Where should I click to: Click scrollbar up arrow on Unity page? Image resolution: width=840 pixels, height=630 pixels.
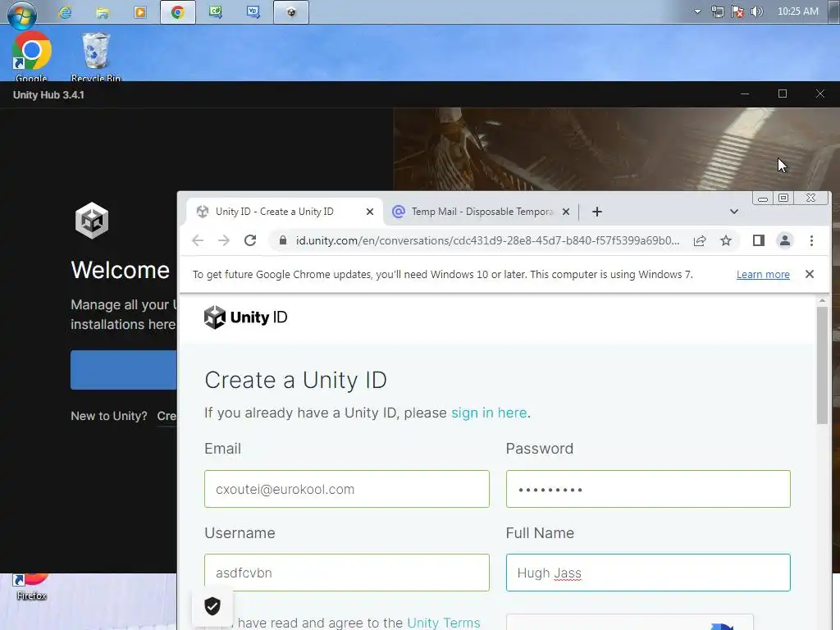822,300
